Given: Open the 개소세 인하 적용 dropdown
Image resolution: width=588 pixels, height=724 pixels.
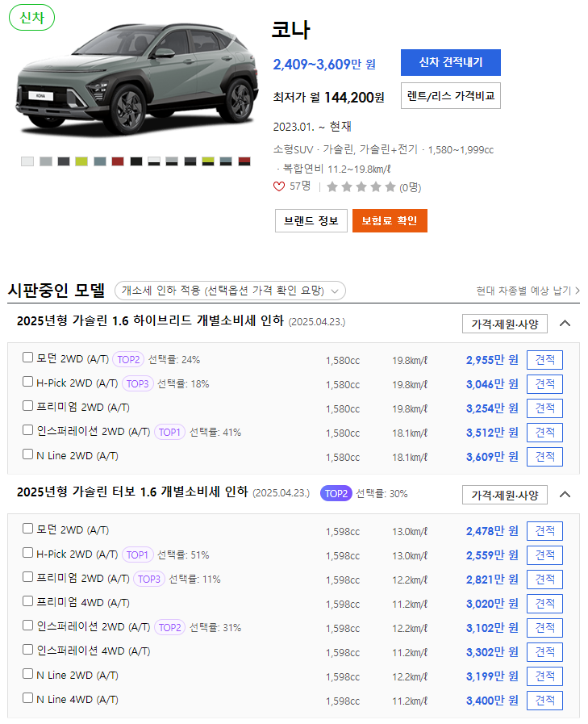Looking at the screenshot, I should coord(230,291).
